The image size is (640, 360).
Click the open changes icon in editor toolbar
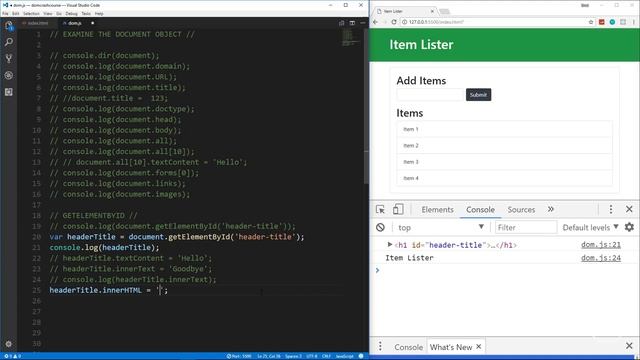tap(342, 23)
